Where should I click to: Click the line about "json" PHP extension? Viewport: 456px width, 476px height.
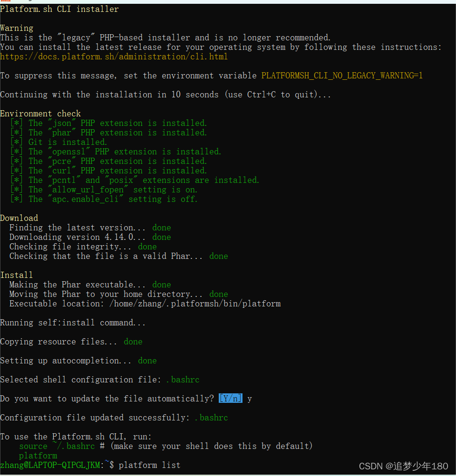coord(108,123)
